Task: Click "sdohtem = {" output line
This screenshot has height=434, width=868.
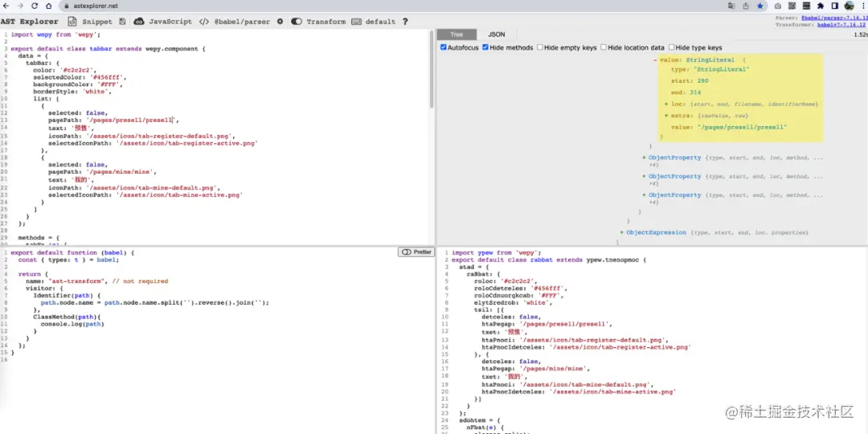Action: point(479,420)
